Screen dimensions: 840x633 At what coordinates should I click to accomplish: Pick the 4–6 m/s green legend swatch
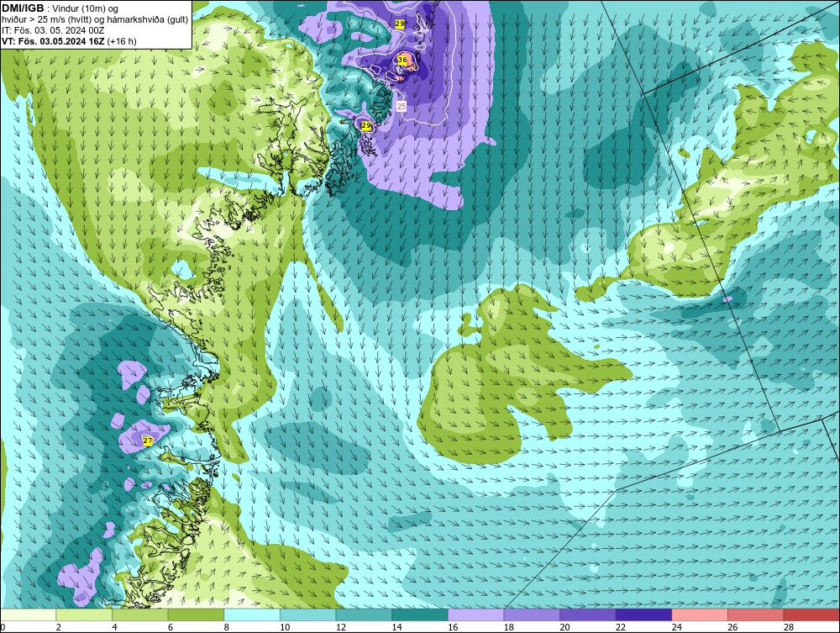[x=139, y=615]
